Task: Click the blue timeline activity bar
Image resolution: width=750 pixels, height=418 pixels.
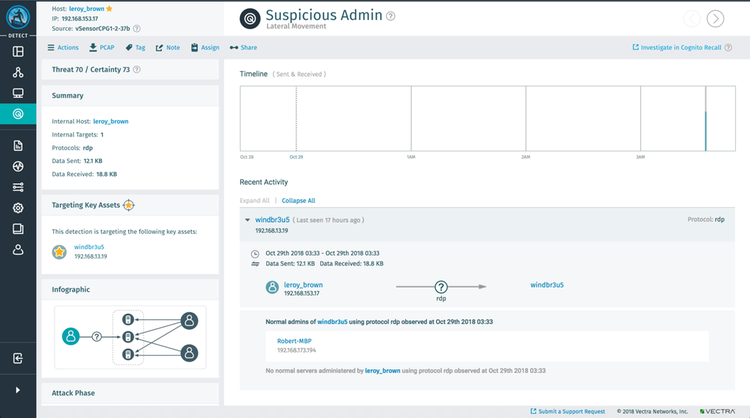Action: (705, 130)
